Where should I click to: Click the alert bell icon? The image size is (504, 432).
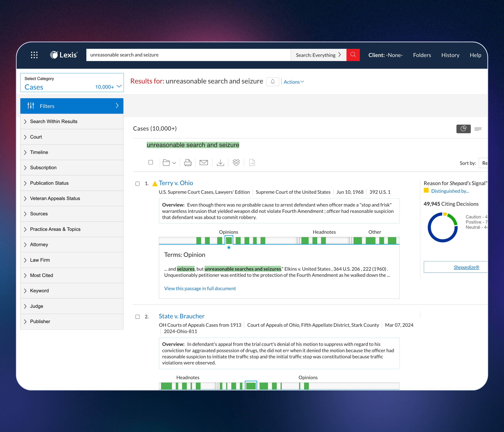coord(272,82)
